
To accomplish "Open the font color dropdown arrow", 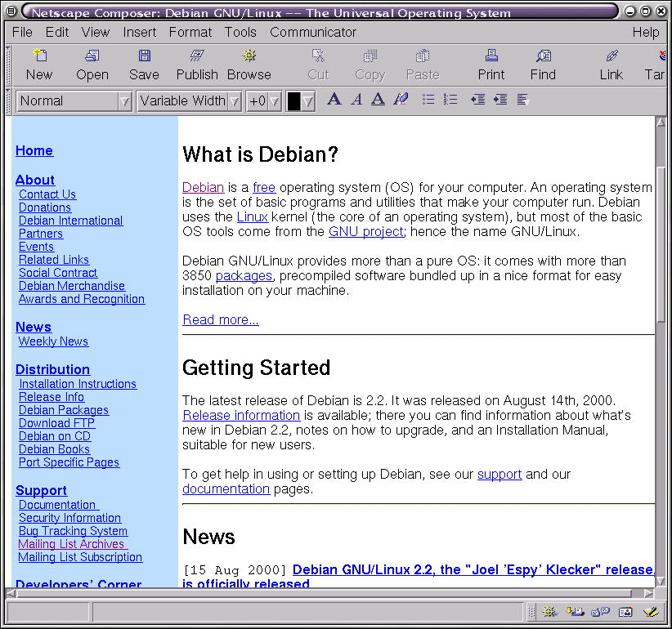I will (308, 101).
